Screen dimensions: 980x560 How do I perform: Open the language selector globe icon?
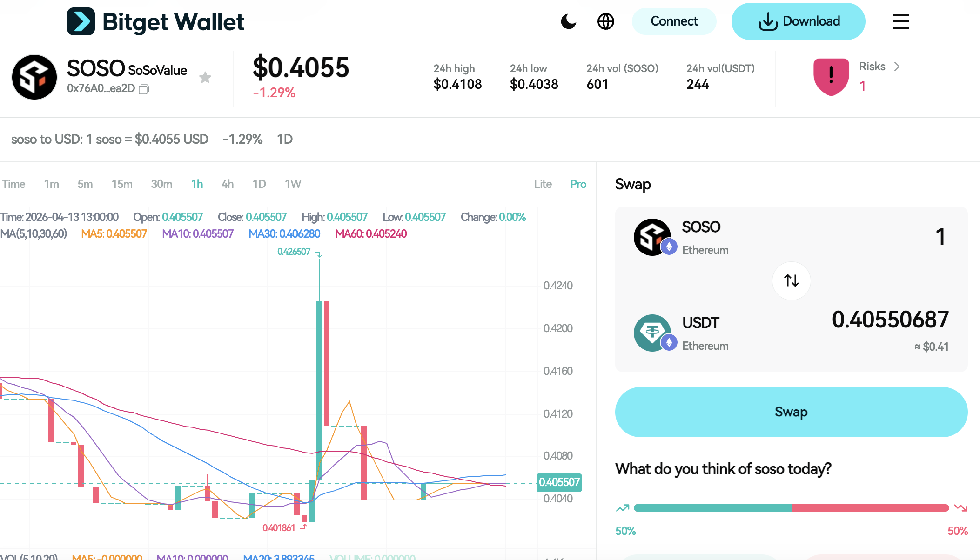(605, 21)
